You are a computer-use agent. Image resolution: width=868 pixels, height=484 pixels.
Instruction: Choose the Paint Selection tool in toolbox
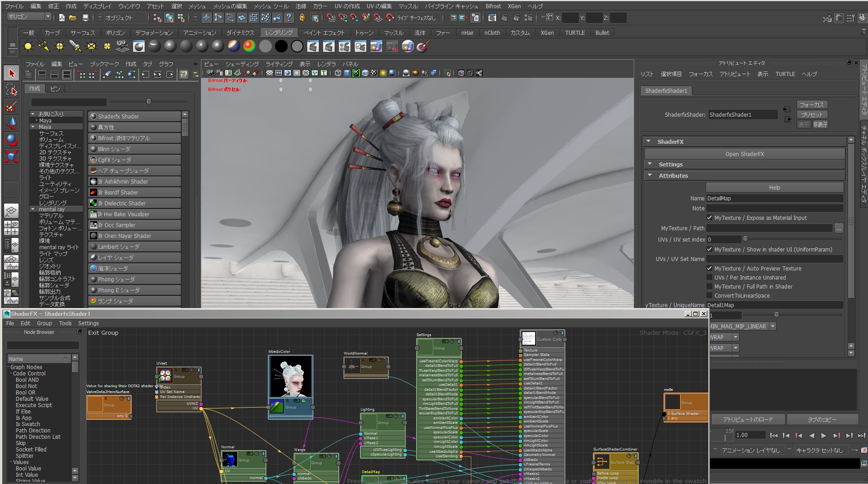point(11,107)
